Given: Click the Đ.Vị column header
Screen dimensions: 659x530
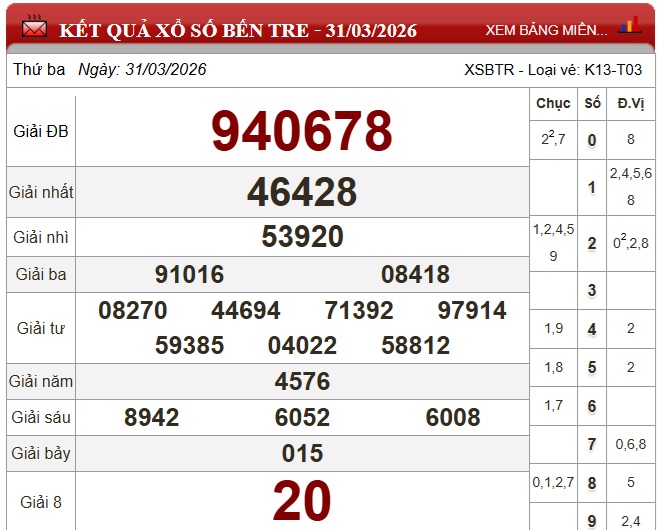Looking at the screenshot, I should 630,103.
